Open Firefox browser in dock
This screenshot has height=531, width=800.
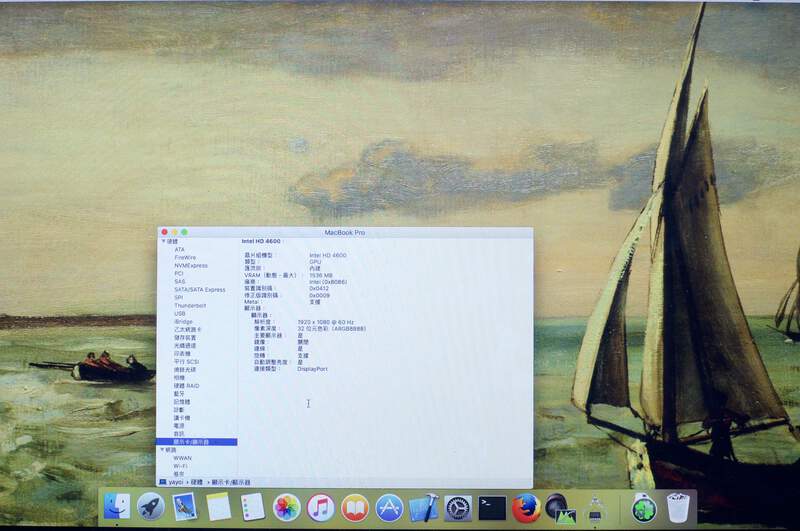point(525,507)
